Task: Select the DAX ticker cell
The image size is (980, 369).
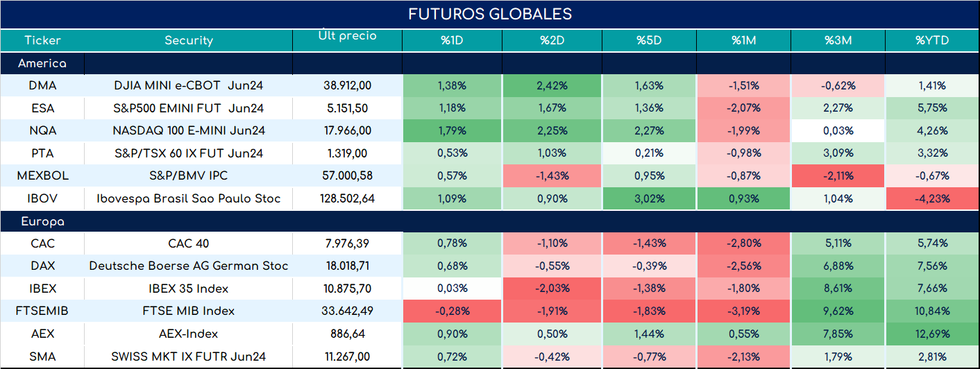Action: [x=42, y=266]
